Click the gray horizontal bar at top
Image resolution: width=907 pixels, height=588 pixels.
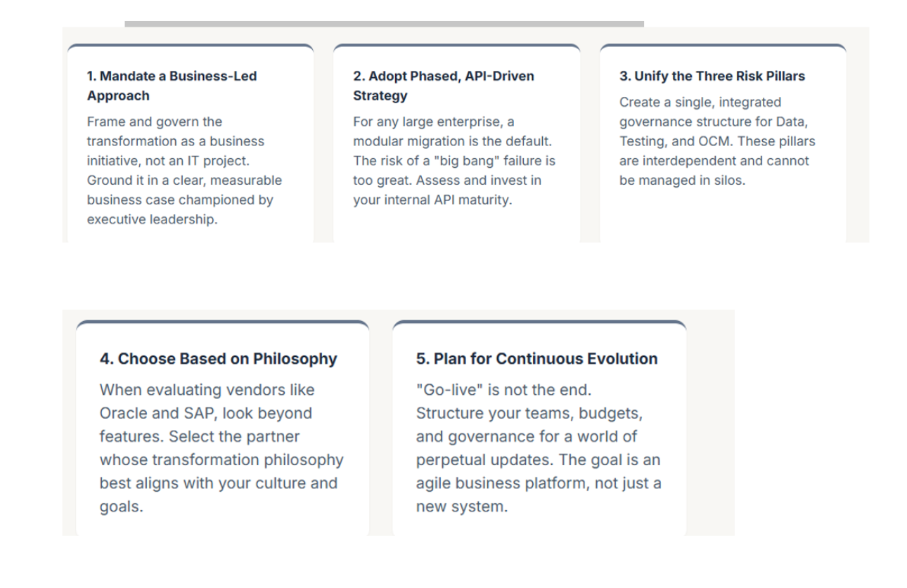(x=384, y=24)
